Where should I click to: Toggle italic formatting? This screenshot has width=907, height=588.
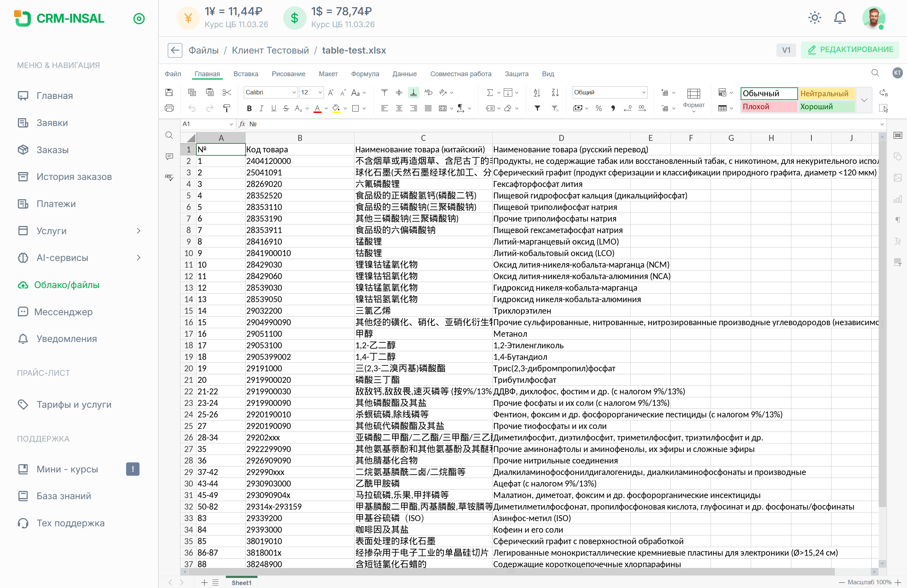tap(261, 109)
